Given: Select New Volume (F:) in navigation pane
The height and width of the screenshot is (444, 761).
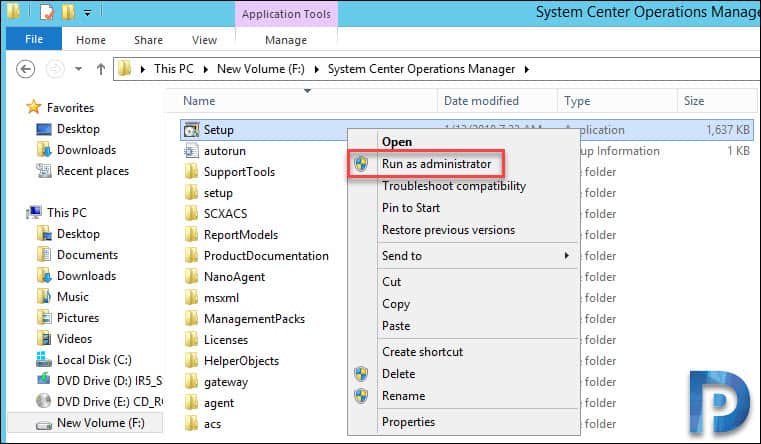Looking at the screenshot, I should (x=100, y=423).
